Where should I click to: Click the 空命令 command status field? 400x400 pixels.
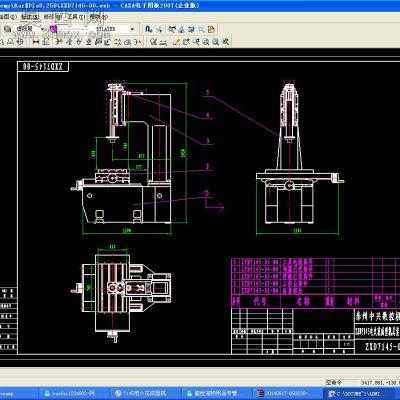(334, 383)
